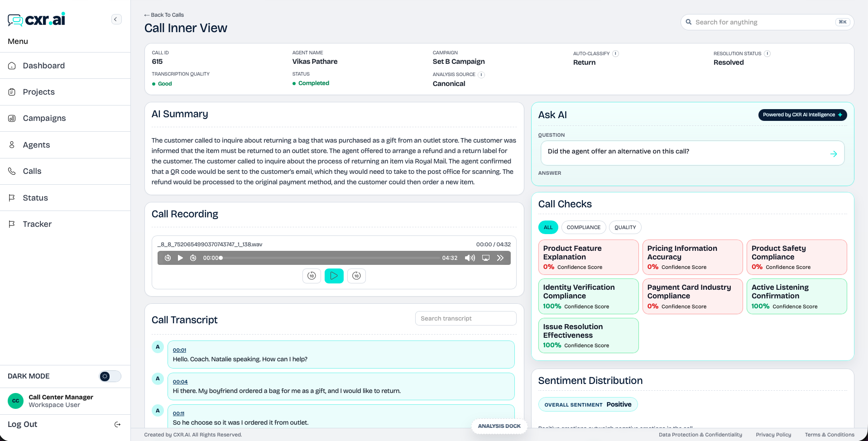Select the ALL call checks filter

[x=548, y=227]
